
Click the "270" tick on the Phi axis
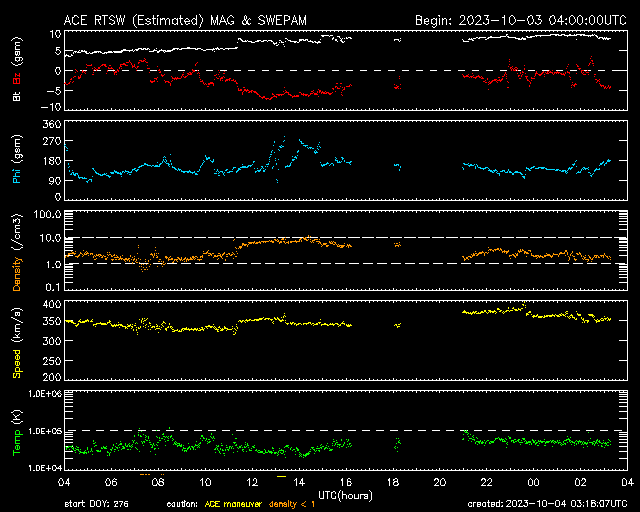point(52,141)
